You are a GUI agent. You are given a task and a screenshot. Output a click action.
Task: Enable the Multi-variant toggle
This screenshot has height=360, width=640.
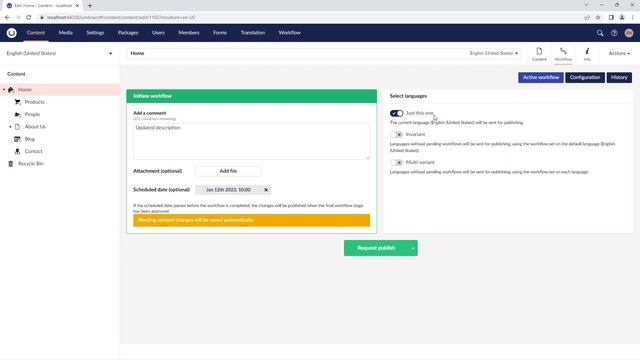pos(396,162)
